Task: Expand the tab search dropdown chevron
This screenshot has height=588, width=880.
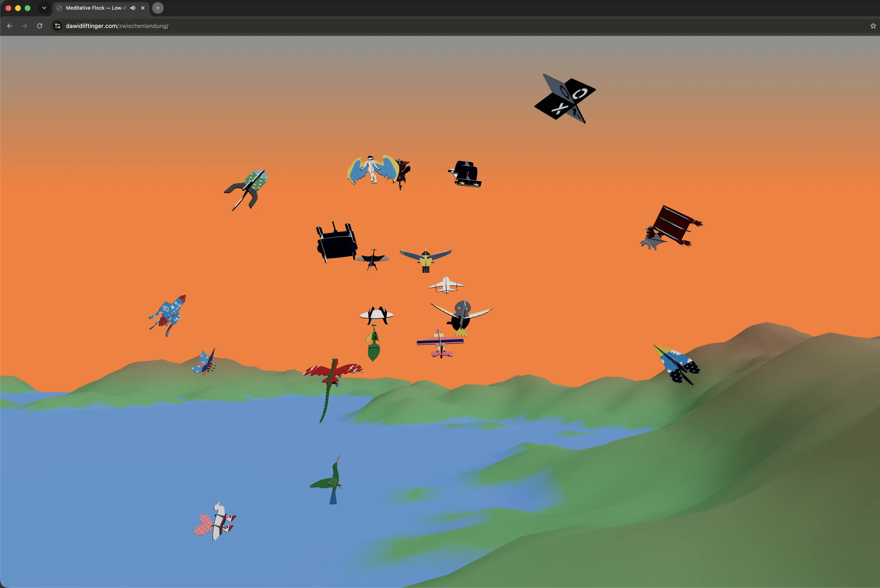Action: pyautogui.click(x=44, y=8)
